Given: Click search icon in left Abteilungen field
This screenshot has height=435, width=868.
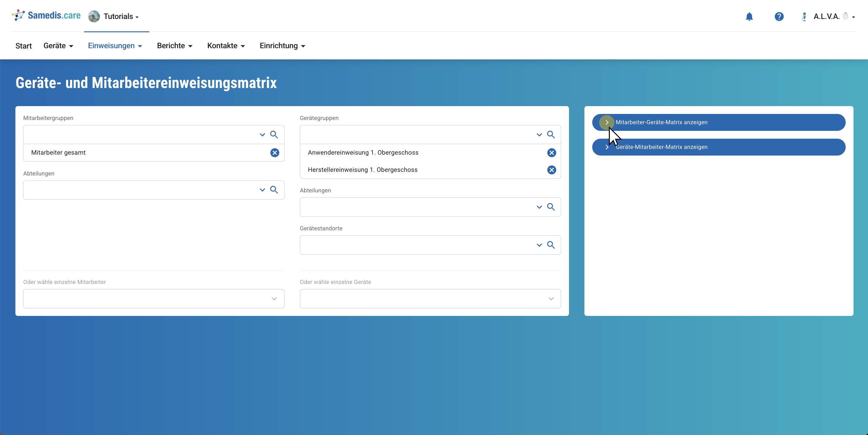Looking at the screenshot, I should 274,190.
